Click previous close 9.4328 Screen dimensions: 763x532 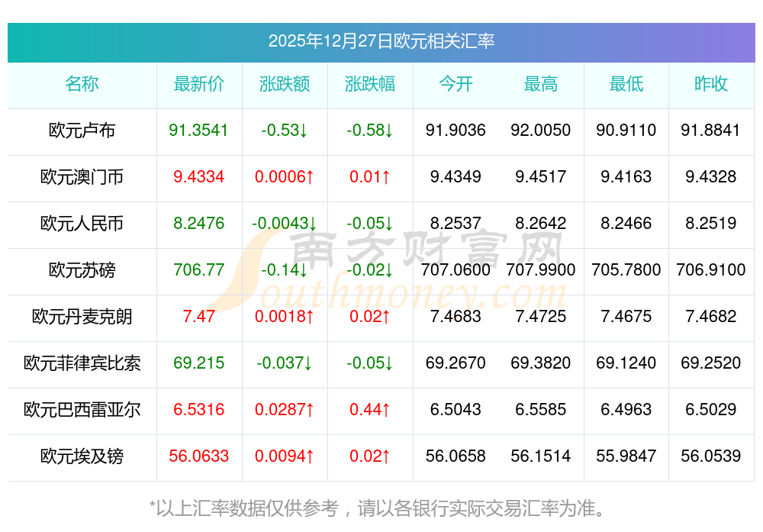point(711,176)
